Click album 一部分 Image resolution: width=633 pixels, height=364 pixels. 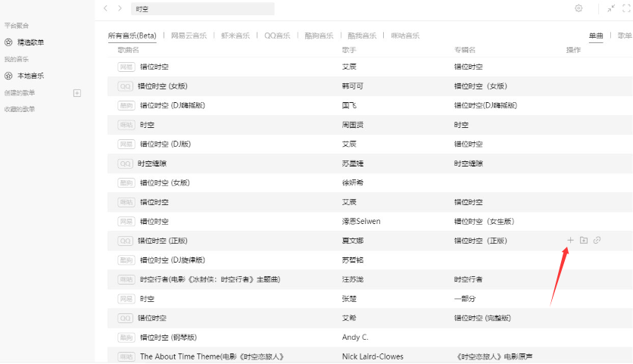tap(465, 299)
